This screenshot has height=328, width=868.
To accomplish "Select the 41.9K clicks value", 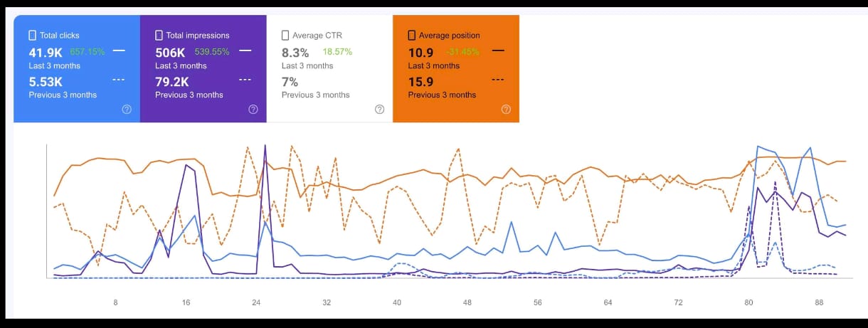I will click(46, 52).
